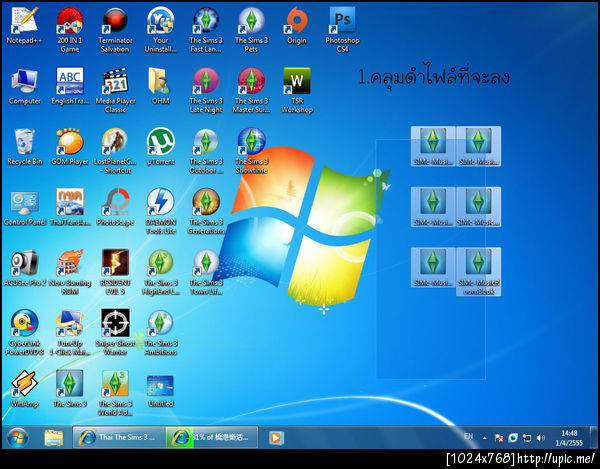
Task: Select The Sims 3 Generations icon
Action: (206, 212)
